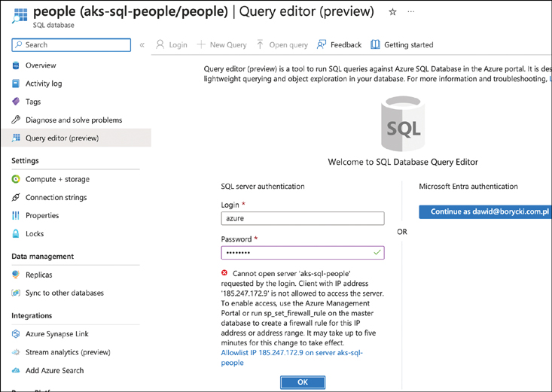Viewport: 552px width, 392px height.
Task: Click the Connection strings icon
Action: pyautogui.click(x=16, y=197)
